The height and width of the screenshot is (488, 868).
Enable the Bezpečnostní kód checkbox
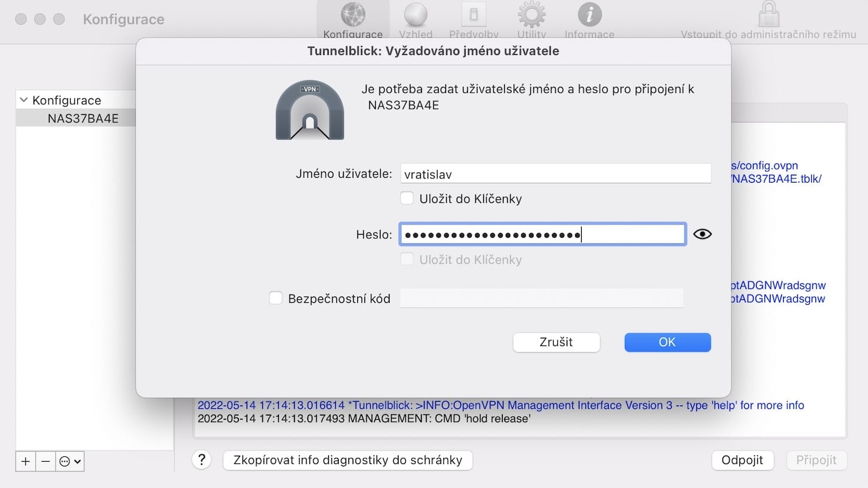[275, 298]
